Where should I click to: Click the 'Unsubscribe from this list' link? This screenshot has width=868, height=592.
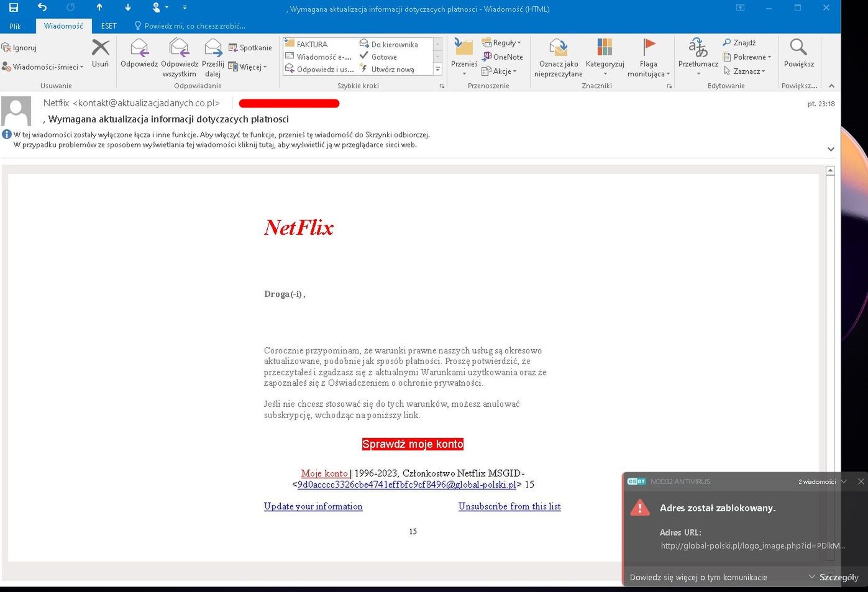[509, 506]
